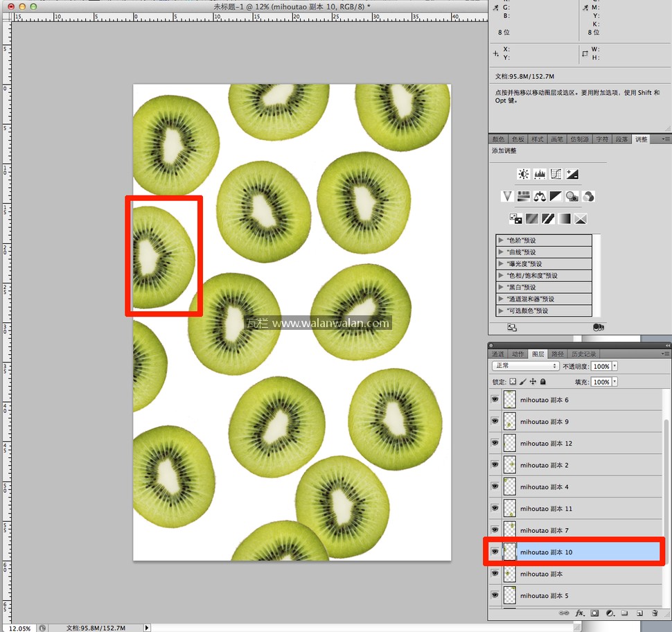Viewport: 672px width, 632px height.
Task: Click the 不透明度 opacity value field
Action: click(x=601, y=366)
